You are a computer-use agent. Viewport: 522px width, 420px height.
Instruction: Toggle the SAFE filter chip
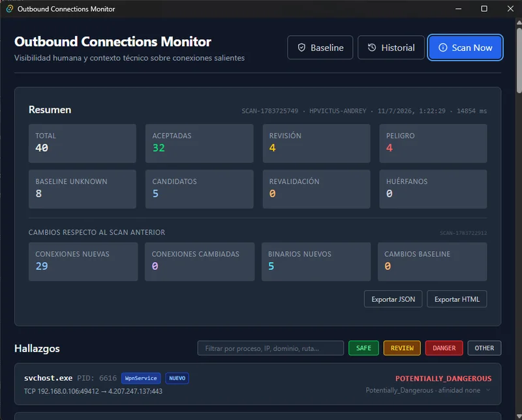click(363, 348)
